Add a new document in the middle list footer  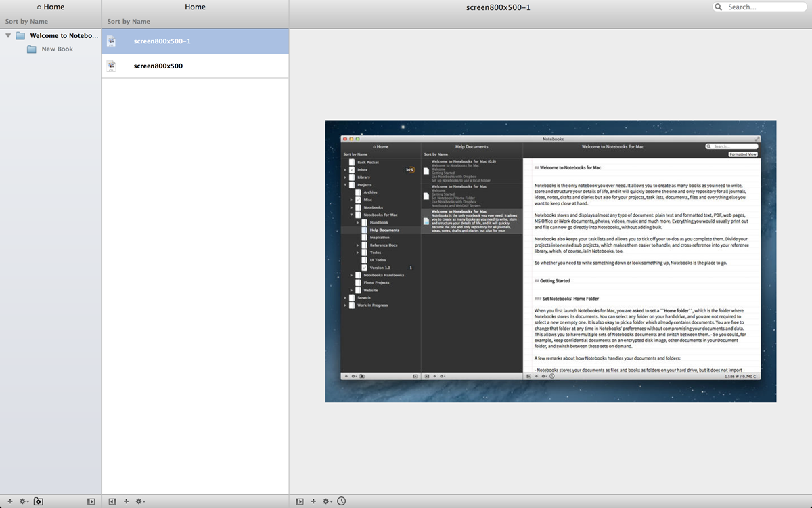coord(126,501)
